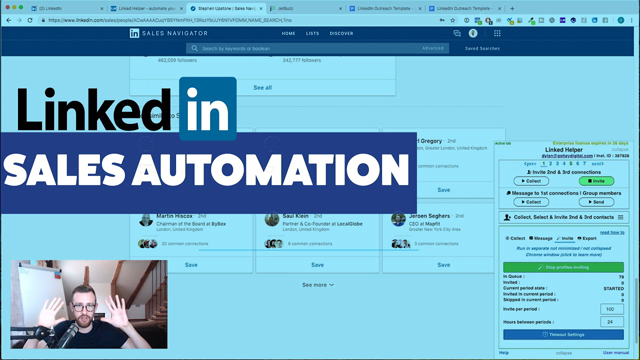Open the Chrome profile avatar

point(621,20)
